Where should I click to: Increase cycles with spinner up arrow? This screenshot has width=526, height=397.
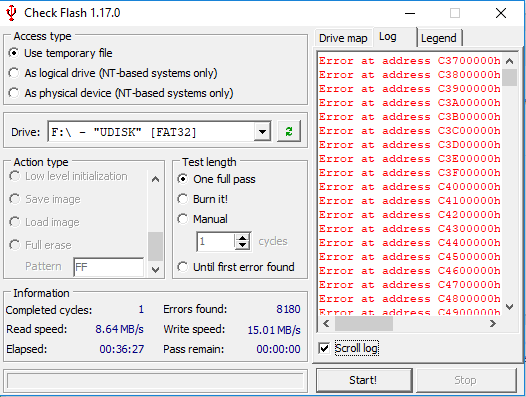click(242, 237)
